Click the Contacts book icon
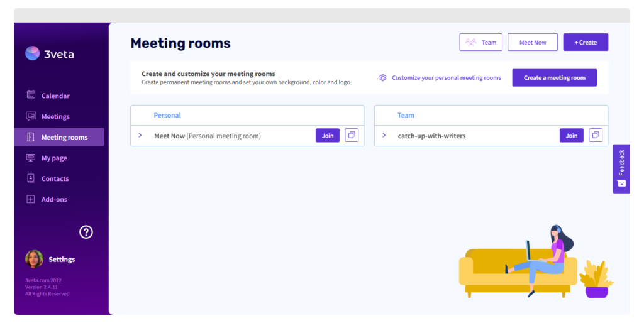Viewport: 644px width, 323px height. (31, 178)
